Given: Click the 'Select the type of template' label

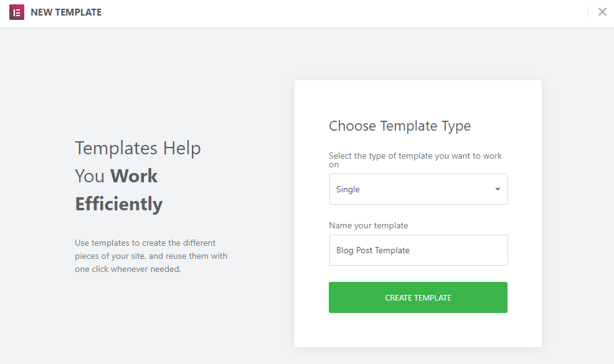Looking at the screenshot, I should [415, 156].
